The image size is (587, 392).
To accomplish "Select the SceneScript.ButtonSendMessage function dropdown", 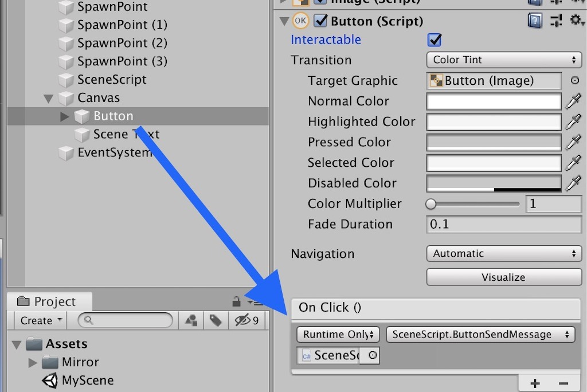I will tap(480, 335).
